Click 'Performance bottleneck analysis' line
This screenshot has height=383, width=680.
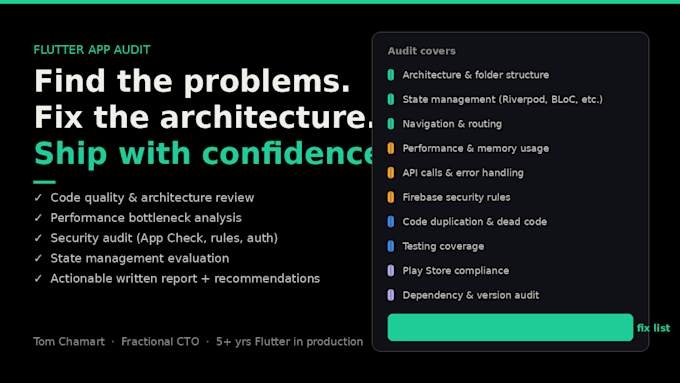[146, 218]
